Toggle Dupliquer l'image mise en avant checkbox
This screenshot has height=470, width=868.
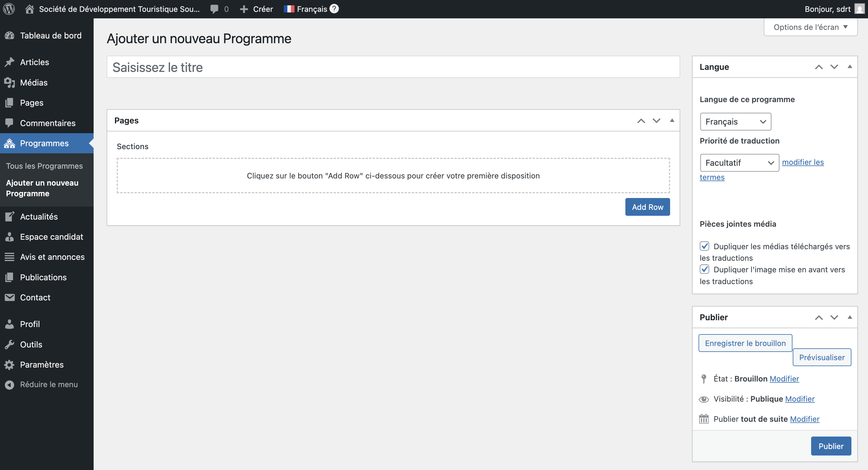click(x=704, y=269)
